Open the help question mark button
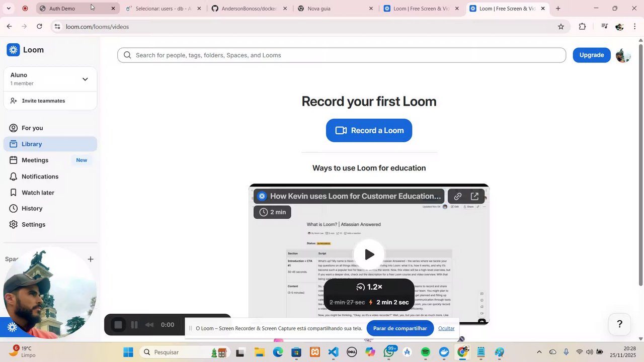644x362 pixels. click(x=619, y=324)
